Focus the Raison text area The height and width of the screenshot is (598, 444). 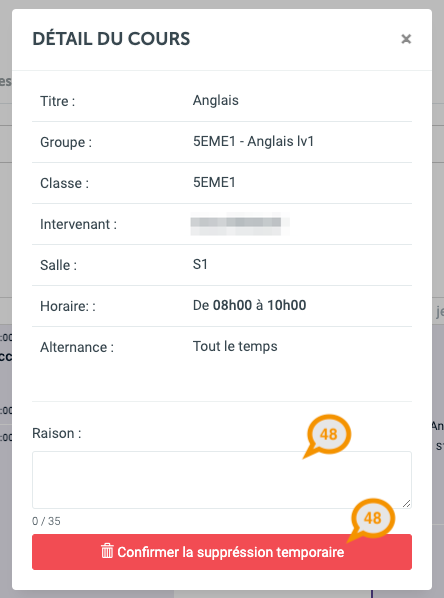[222, 480]
